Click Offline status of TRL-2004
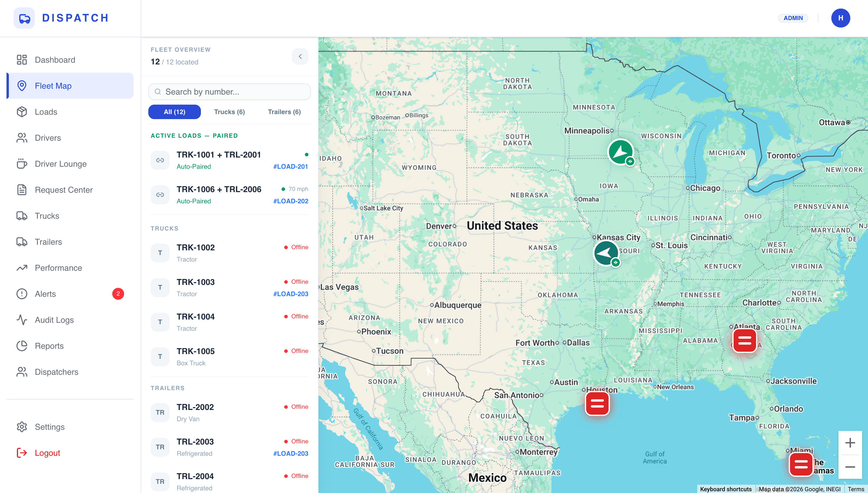This screenshot has width=868, height=493. click(x=296, y=476)
